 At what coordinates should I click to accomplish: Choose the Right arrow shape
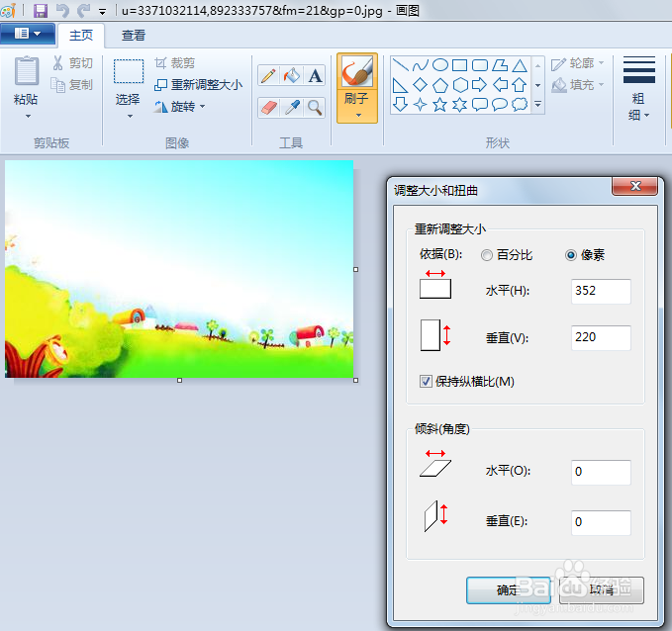pyautogui.click(x=480, y=85)
